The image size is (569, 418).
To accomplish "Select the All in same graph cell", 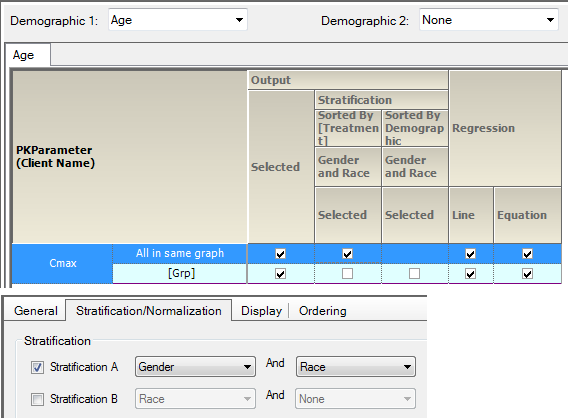I will pyautogui.click(x=180, y=253).
